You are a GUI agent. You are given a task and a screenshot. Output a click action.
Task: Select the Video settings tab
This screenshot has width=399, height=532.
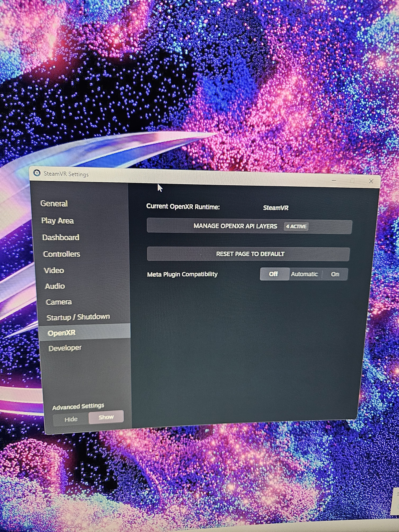tap(54, 270)
